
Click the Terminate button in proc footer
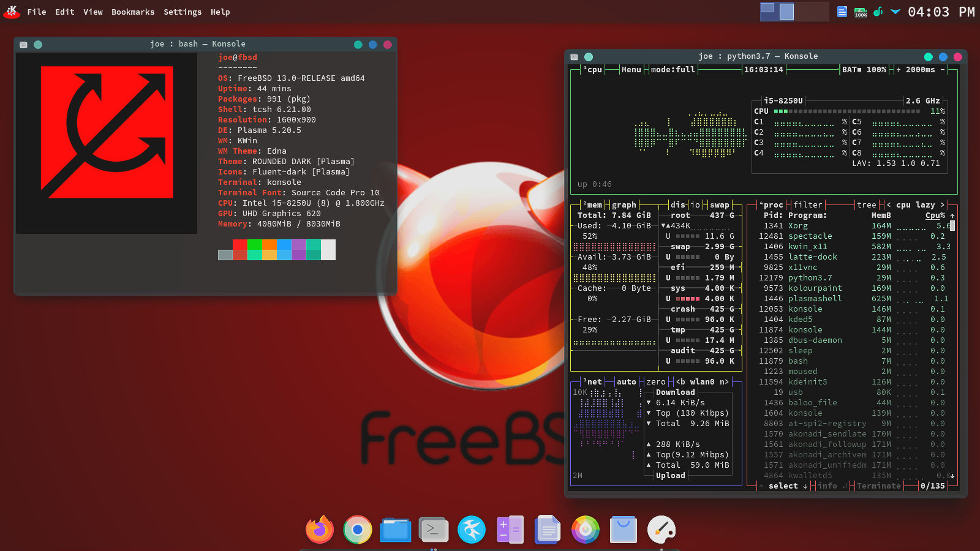(x=879, y=486)
